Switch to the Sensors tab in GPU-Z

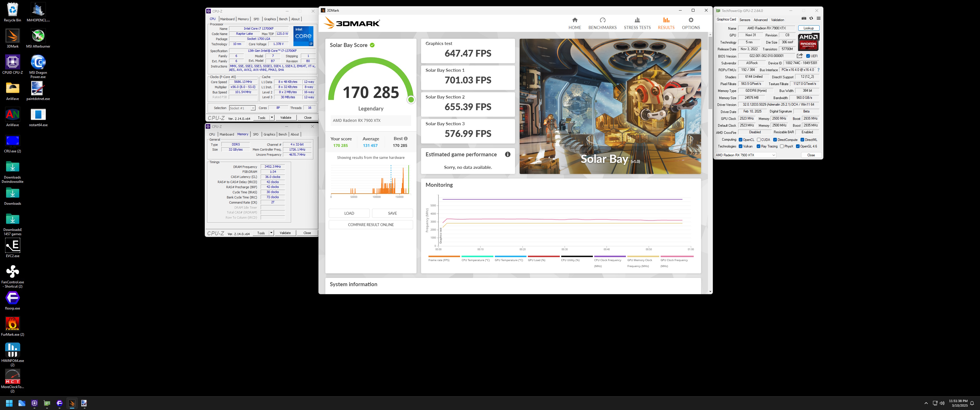(744, 20)
